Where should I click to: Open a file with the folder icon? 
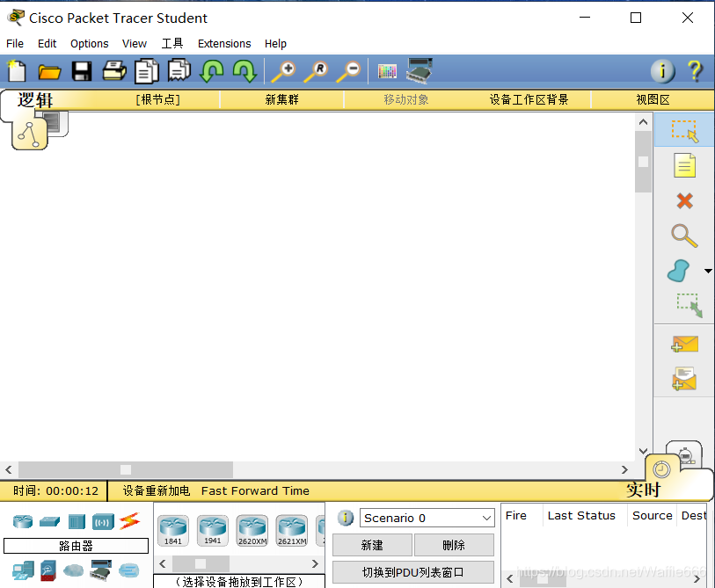point(49,71)
